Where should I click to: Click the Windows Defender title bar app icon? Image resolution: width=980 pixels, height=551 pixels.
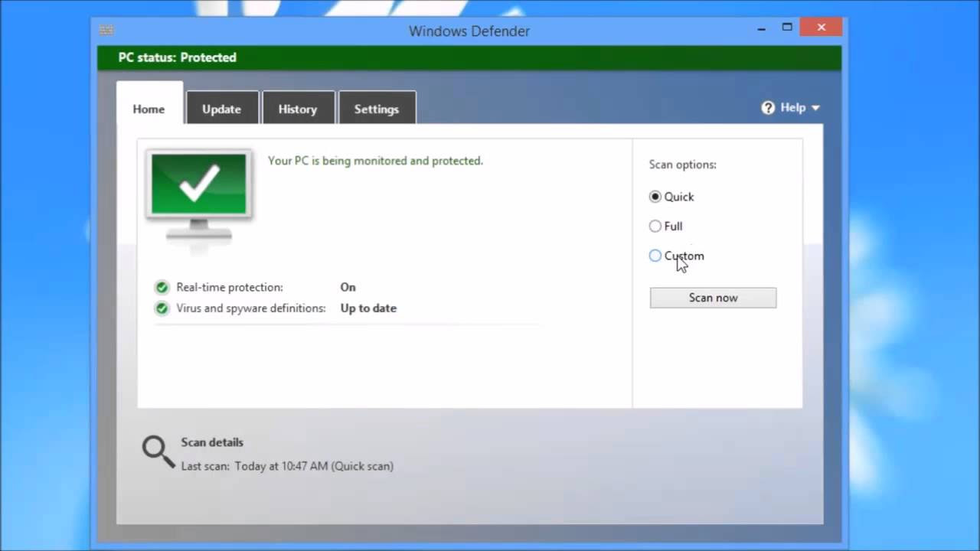tap(106, 30)
